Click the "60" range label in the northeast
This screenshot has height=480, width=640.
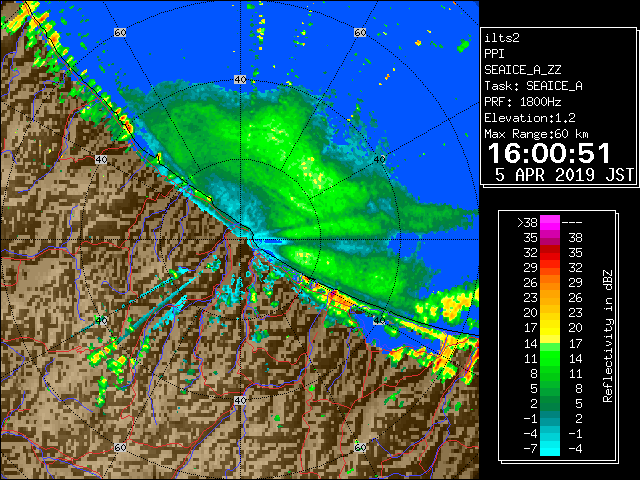click(x=360, y=32)
